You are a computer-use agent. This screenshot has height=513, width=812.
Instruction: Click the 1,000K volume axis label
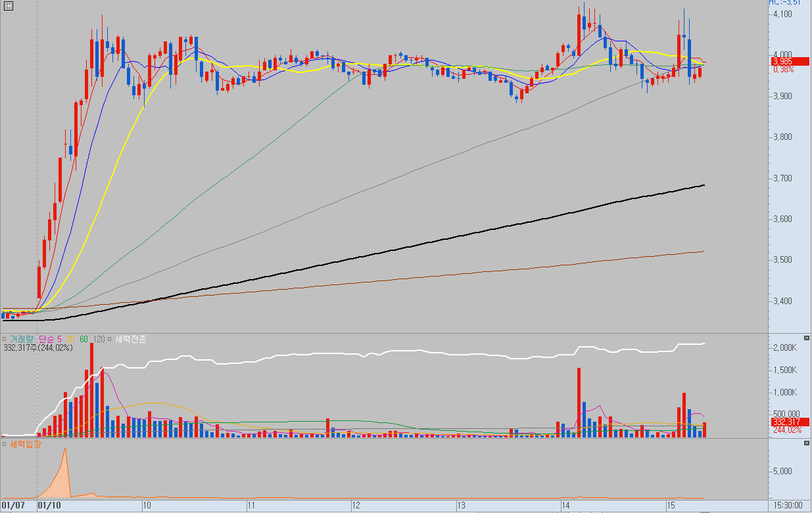point(784,393)
